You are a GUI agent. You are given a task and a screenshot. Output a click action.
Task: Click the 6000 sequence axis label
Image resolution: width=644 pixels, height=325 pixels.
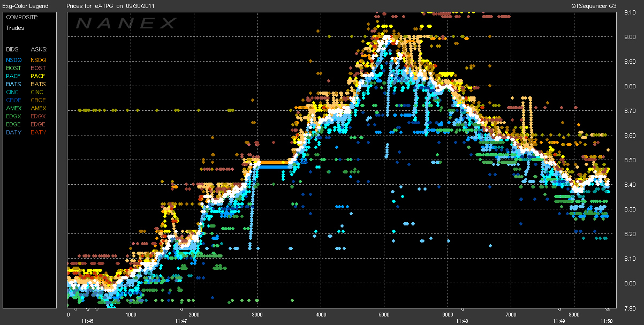(x=447, y=315)
